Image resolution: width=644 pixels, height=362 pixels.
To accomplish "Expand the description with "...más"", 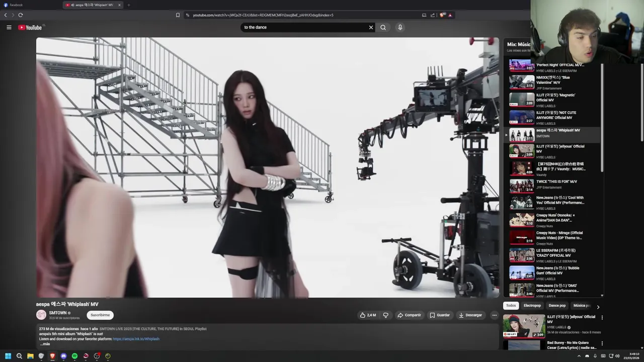I will tap(45, 344).
